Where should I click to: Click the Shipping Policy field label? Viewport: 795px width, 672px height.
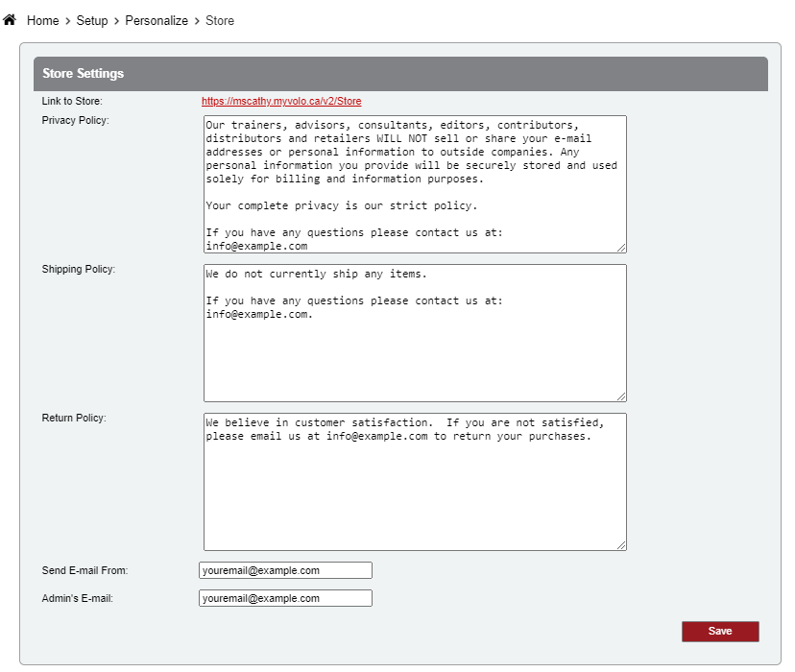pos(79,269)
